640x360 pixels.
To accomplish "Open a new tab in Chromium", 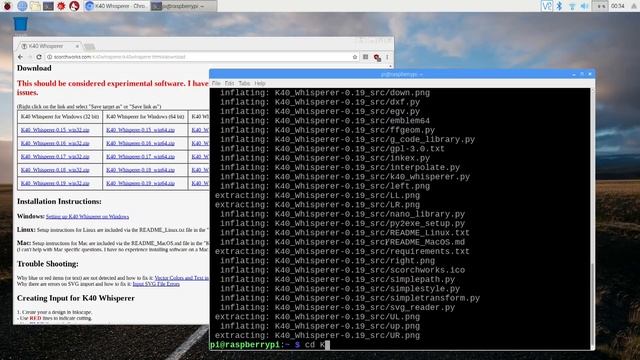I will [89, 46].
